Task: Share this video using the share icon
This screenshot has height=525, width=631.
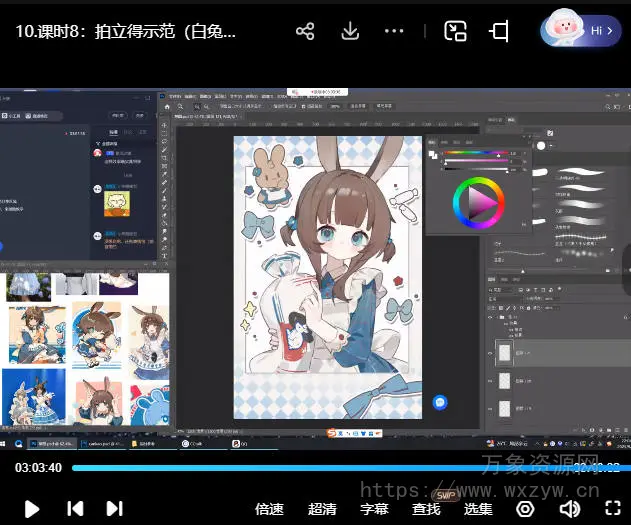Action: (305, 31)
